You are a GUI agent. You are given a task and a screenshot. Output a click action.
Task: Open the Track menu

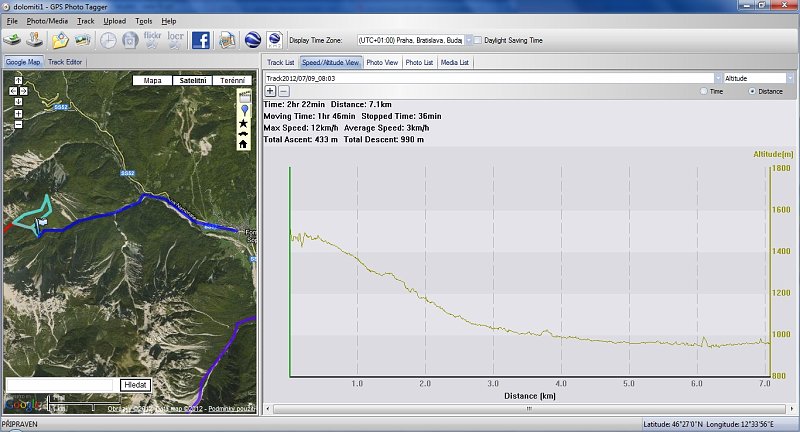coord(86,21)
